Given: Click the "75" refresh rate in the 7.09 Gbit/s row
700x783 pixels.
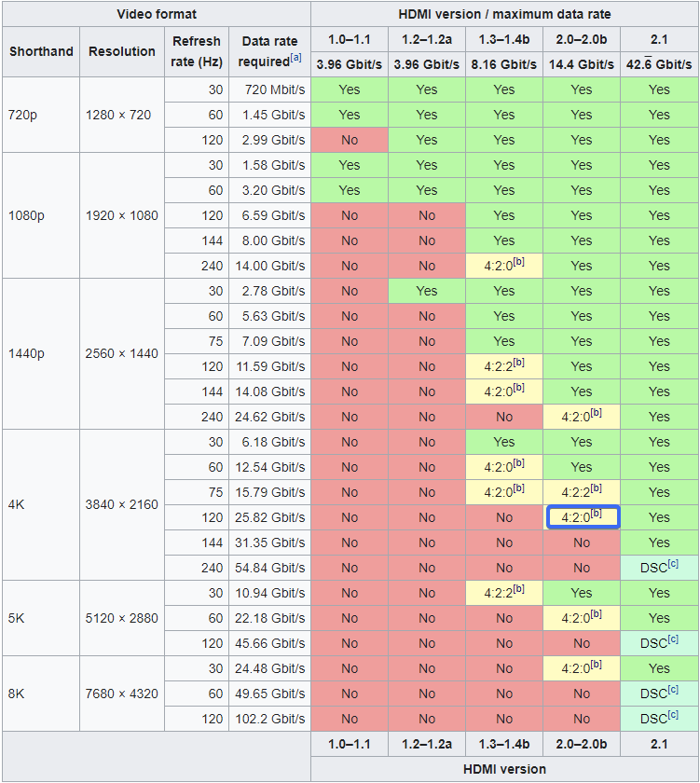Looking at the screenshot, I should click(197, 341).
